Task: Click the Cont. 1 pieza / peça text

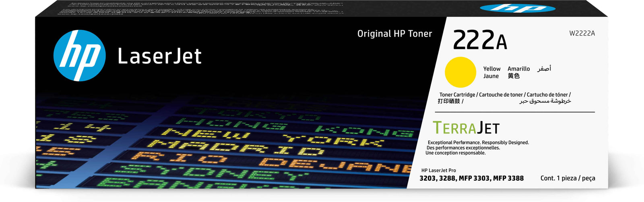Action: click(568, 178)
